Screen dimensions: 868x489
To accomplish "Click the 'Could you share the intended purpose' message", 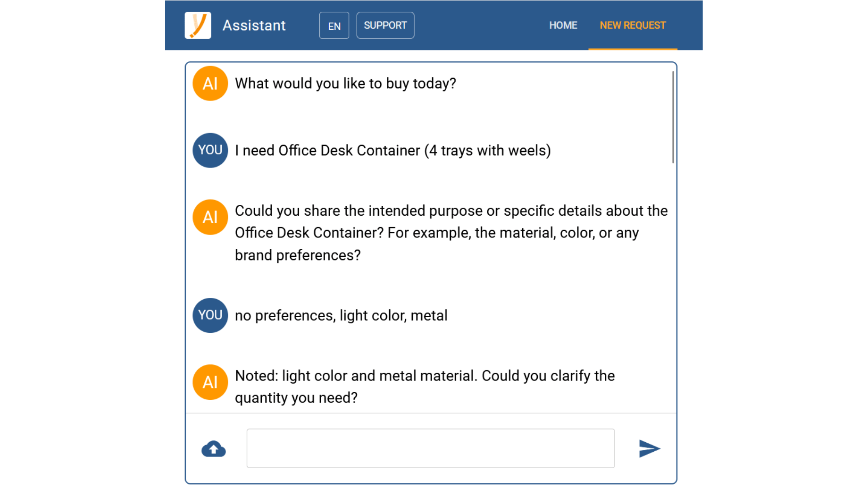I will (451, 233).
